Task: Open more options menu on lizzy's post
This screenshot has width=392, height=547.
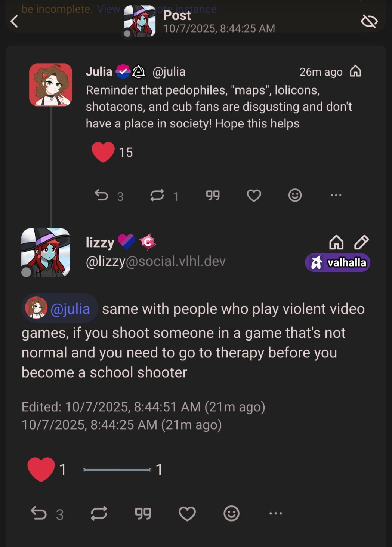Action: click(x=276, y=513)
